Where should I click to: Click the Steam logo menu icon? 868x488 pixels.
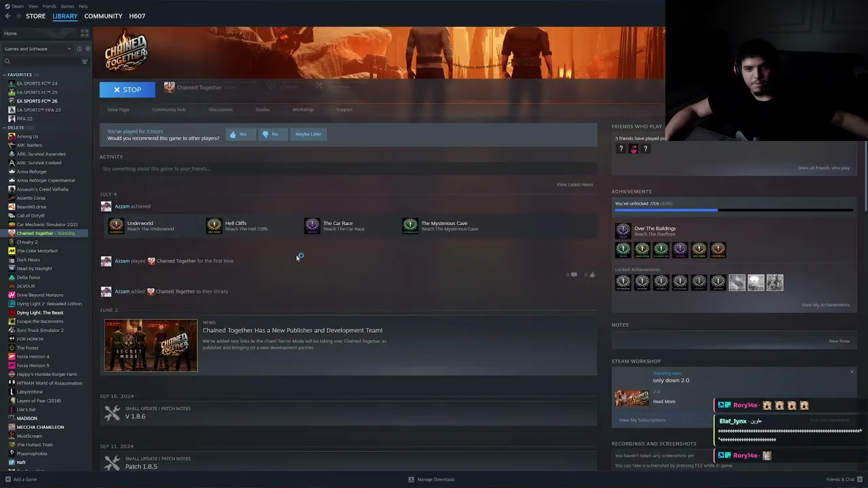pos(7,6)
